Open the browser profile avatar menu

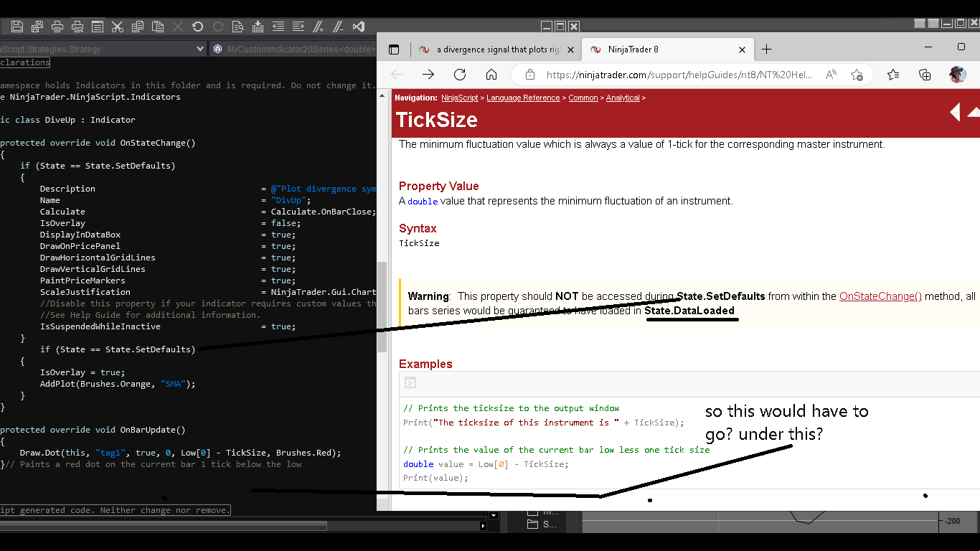(957, 75)
